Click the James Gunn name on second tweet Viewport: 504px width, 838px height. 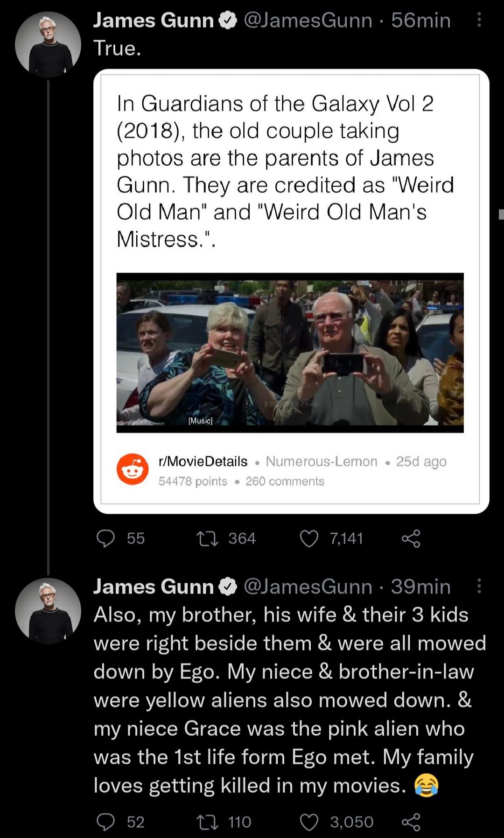pos(154,587)
